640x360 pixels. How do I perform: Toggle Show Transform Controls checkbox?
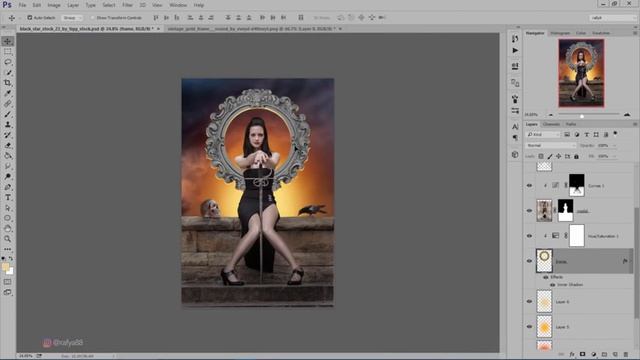[x=92, y=18]
